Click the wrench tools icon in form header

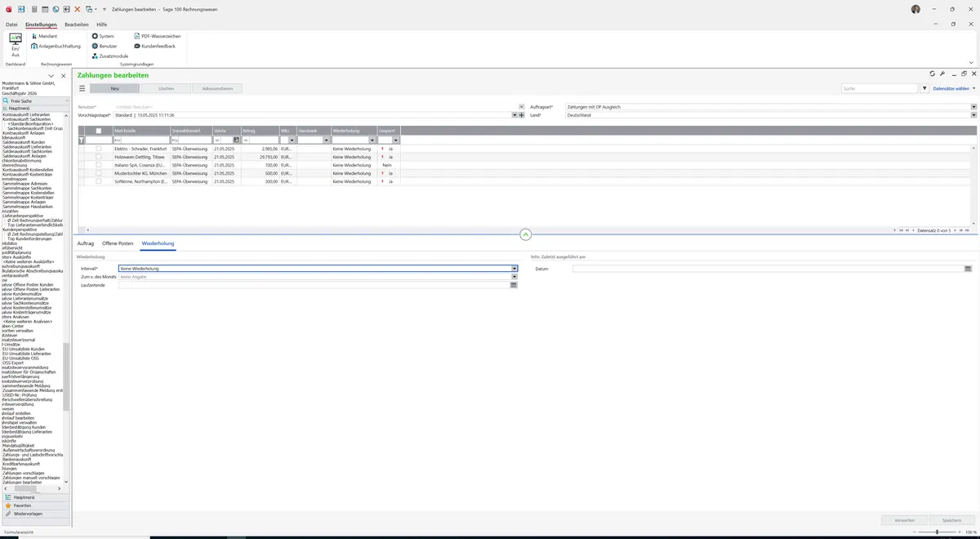click(942, 73)
